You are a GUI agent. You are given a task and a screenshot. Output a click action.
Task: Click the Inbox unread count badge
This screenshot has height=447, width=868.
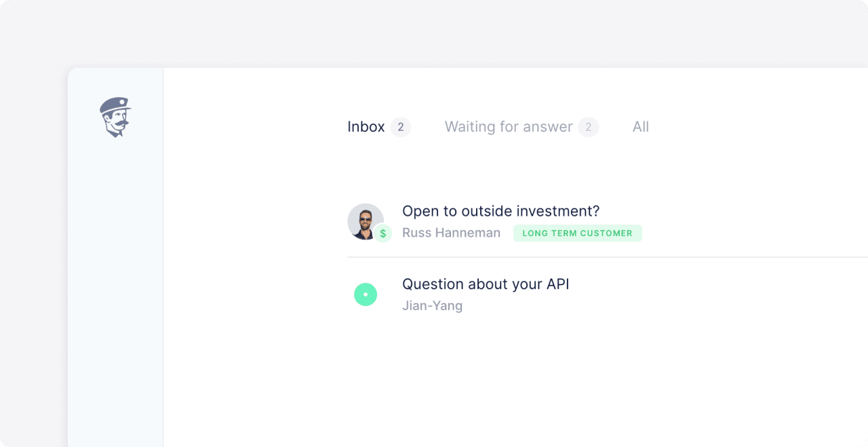(x=401, y=127)
